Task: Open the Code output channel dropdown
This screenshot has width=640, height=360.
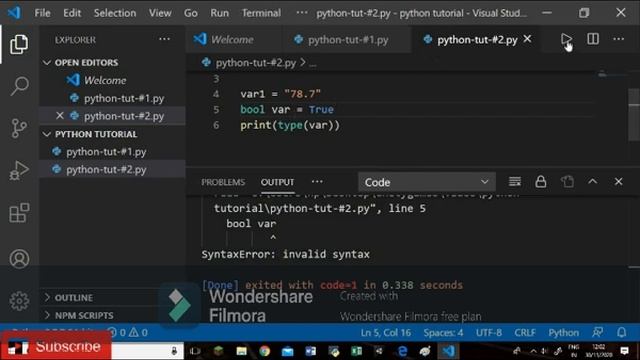Action: pos(427,182)
